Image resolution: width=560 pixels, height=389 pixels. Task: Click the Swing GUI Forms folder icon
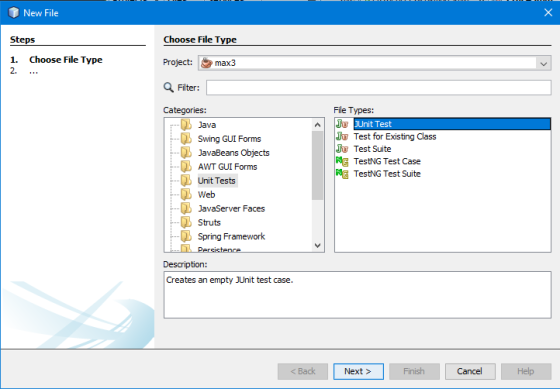click(x=186, y=139)
